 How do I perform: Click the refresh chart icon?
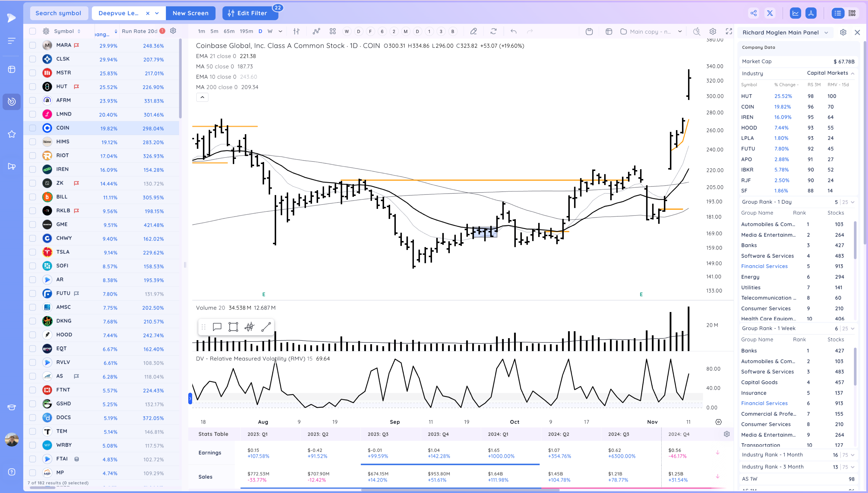coord(493,31)
